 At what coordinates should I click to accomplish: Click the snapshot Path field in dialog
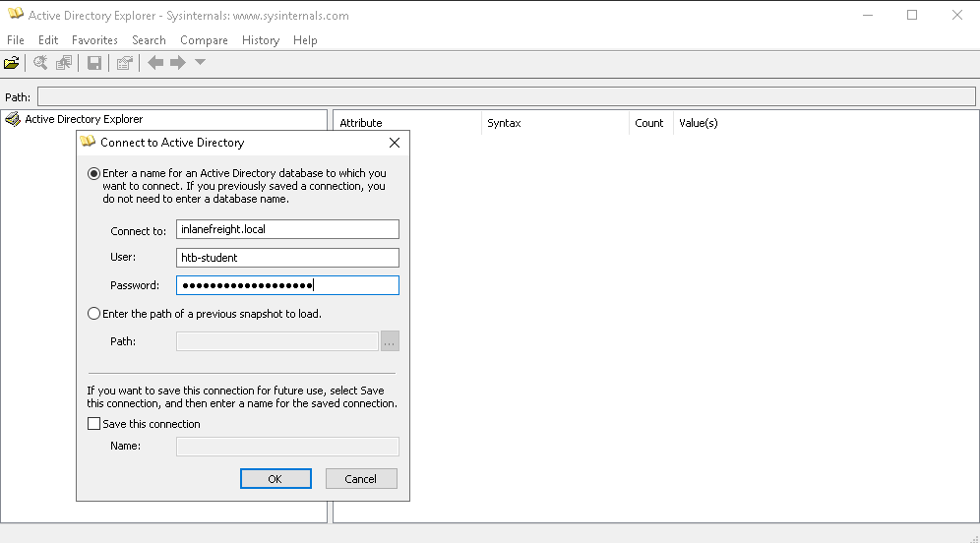[277, 341]
